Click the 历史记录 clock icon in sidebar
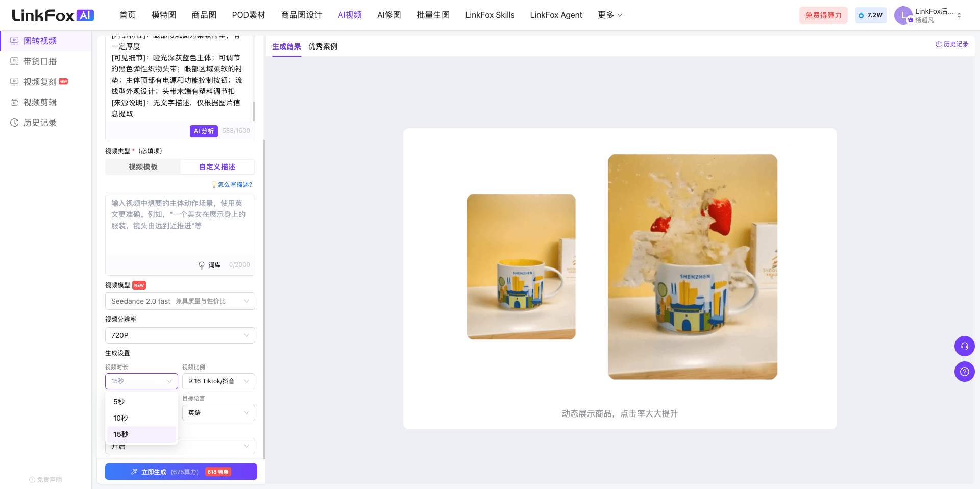 tap(14, 123)
